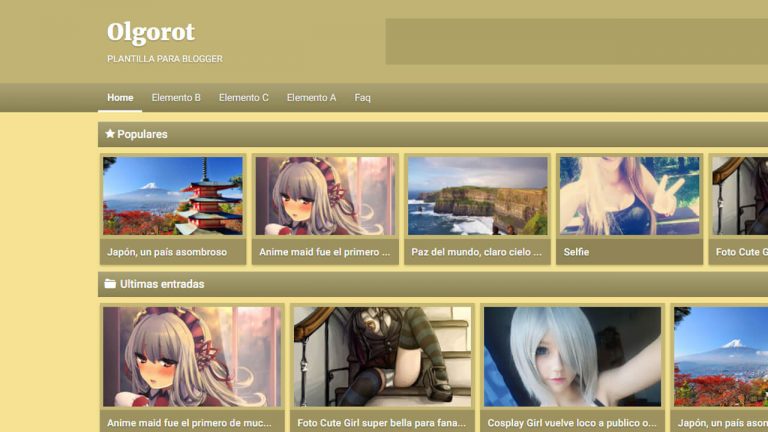Click the folder icon beside Ultimas entradas

click(110, 284)
